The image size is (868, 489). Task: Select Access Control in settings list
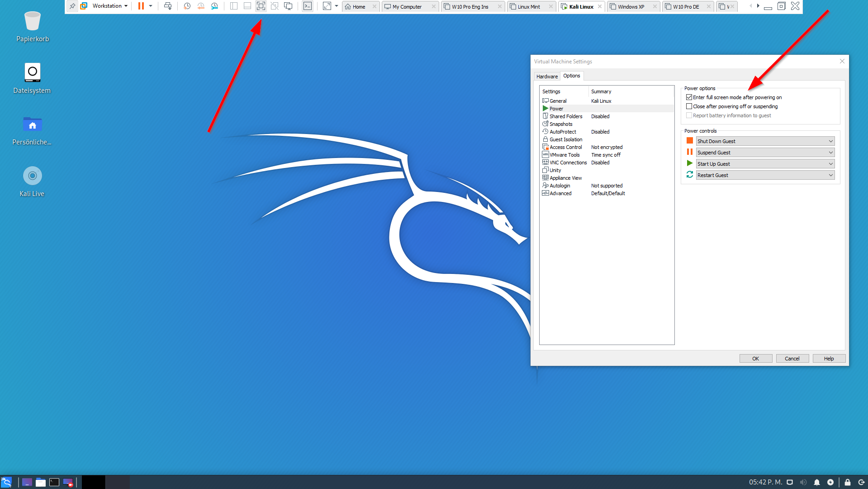pos(607,147)
